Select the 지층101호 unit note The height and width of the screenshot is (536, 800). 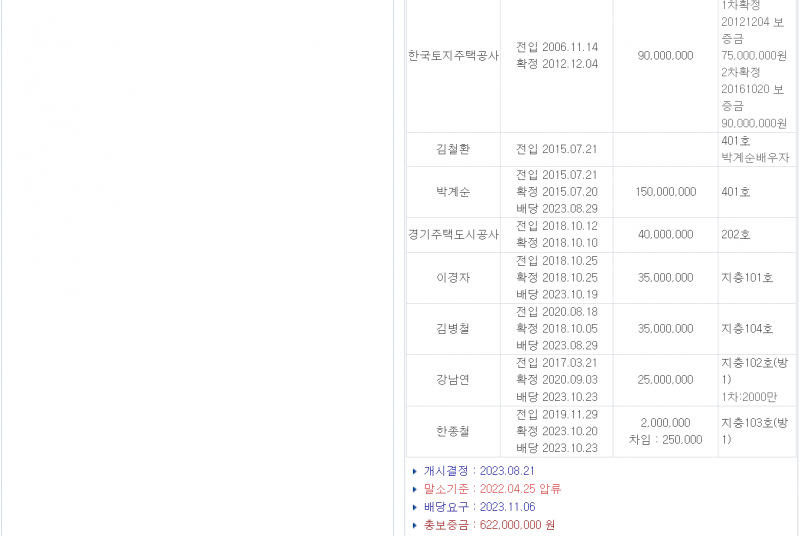pos(747,278)
